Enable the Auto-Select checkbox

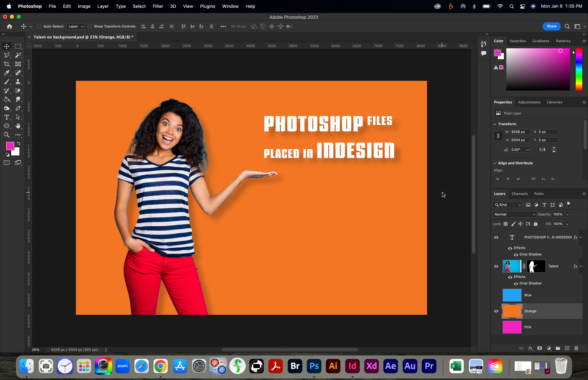pyautogui.click(x=39, y=26)
